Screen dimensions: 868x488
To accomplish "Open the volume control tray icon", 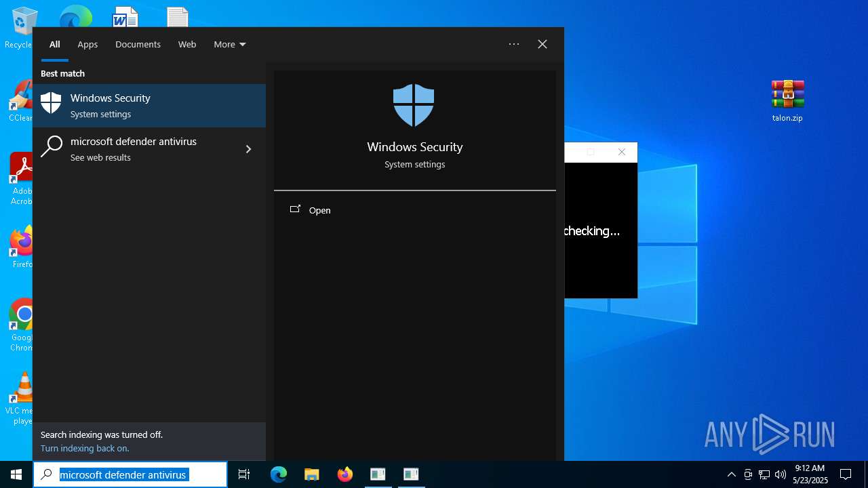I will click(x=781, y=474).
